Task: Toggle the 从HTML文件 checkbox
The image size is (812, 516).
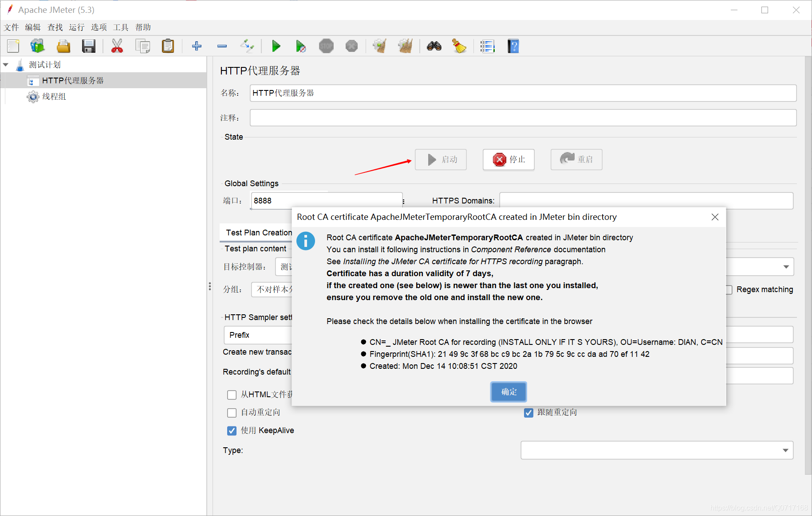Action: 232,395
